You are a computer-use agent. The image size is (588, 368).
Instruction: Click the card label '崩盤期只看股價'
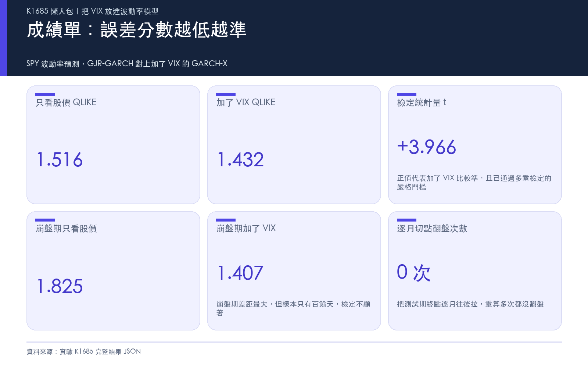66,228
